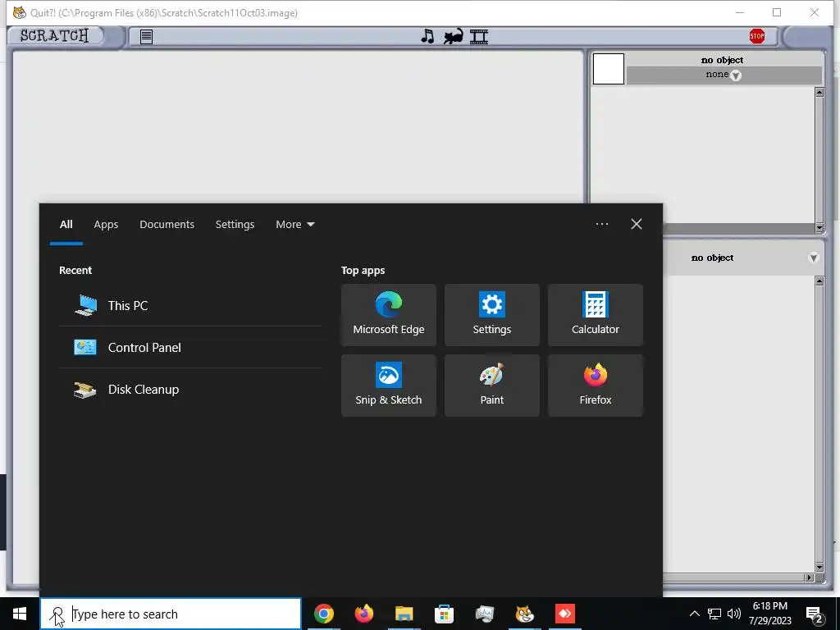Launch Microsoft Edge from Top apps

[388, 315]
